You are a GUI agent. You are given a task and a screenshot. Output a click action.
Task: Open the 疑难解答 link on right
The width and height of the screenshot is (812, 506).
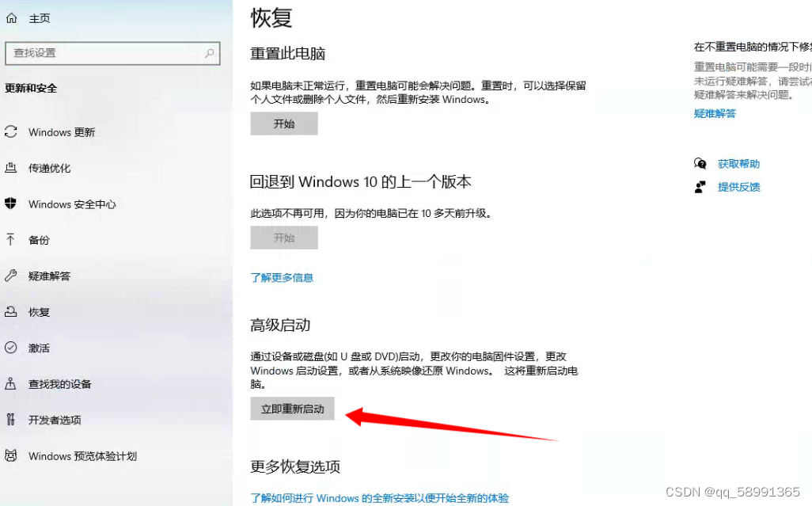715,113
